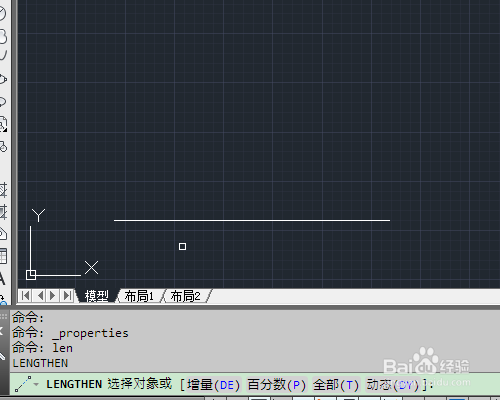This screenshot has width=500, height=400.
Task: Choose the 全部(T) option
Action: [x=336, y=385]
